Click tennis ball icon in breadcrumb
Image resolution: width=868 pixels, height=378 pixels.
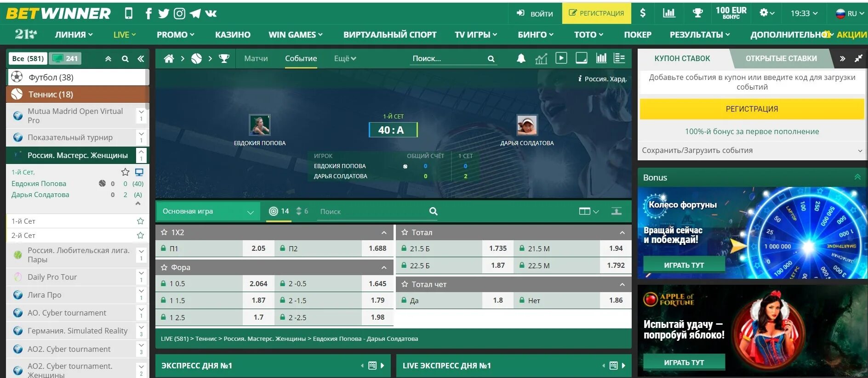click(196, 58)
